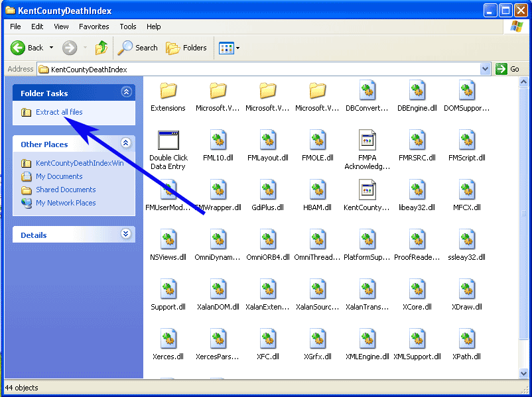Image resolution: width=532 pixels, height=397 pixels.
Task: Open the Views dropdown button
Action: 230,48
